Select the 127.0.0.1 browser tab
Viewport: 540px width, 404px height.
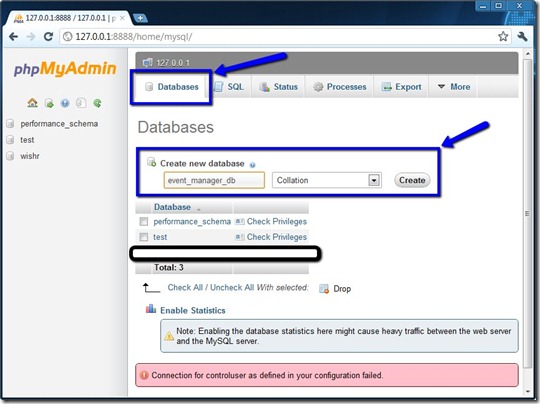[69, 18]
